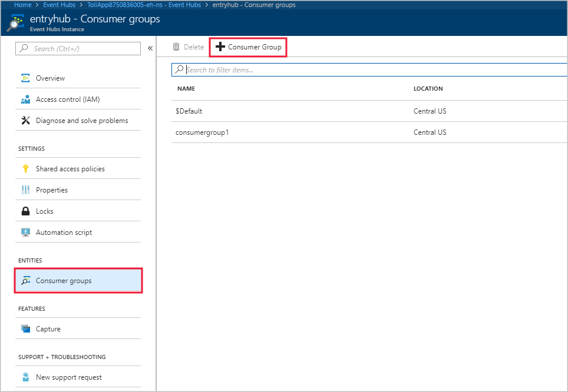Select the Capture icon under Features
This screenshot has height=392, width=568.
pyautogui.click(x=25, y=329)
